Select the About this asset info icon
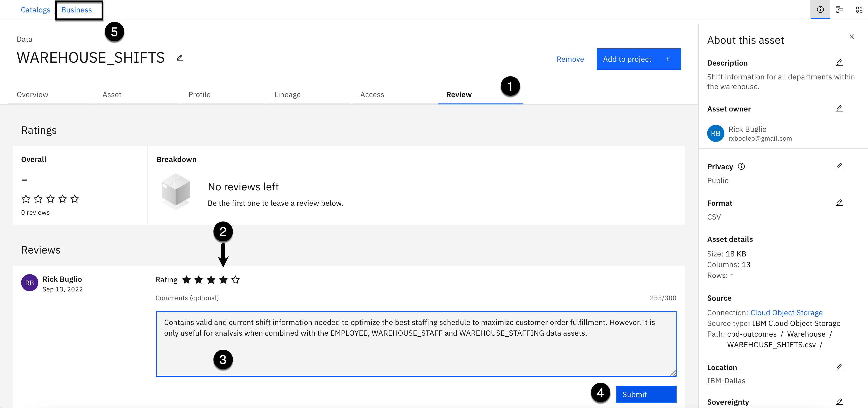Screen dimensions: 868x408 (x=820, y=9)
